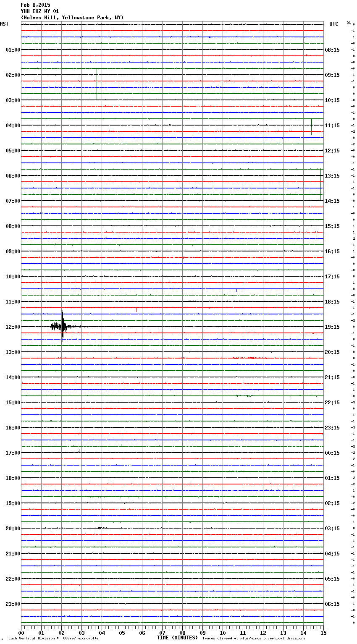Viewport: 357px width, 644px height.
Task: Click the 16:15 UTC time label
Action: tap(332, 251)
